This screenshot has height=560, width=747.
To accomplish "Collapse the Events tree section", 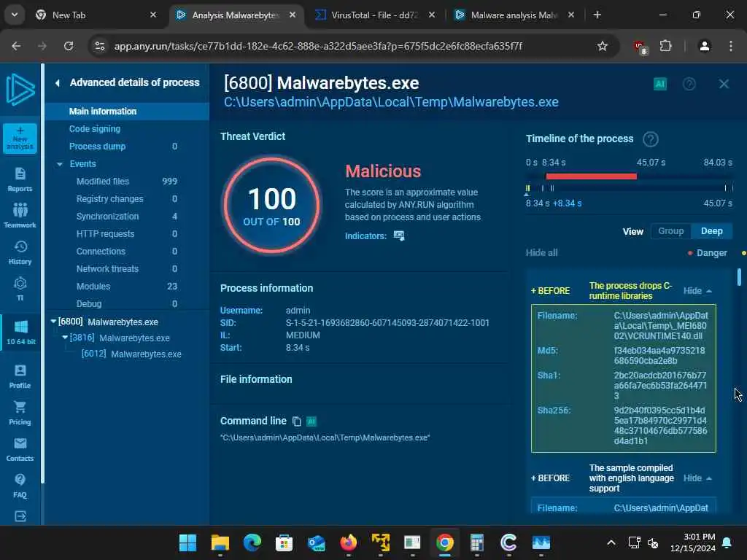I will point(60,164).
